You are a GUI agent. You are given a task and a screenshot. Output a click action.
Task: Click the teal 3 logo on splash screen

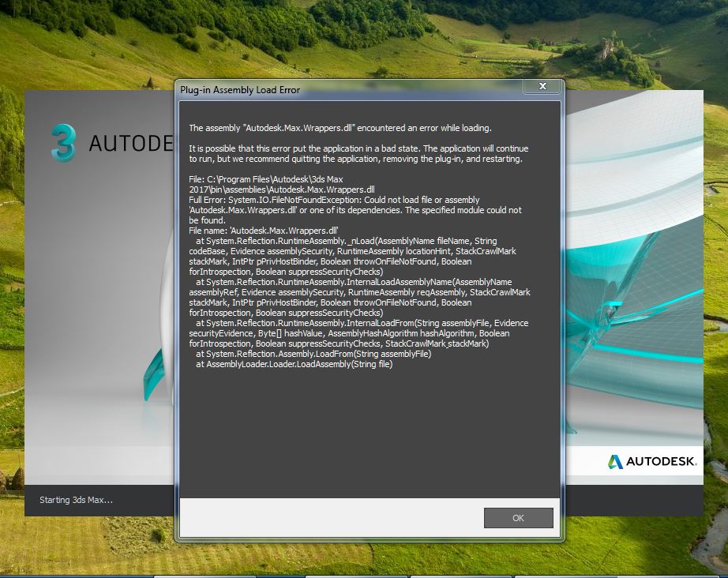tap(64, 143)
